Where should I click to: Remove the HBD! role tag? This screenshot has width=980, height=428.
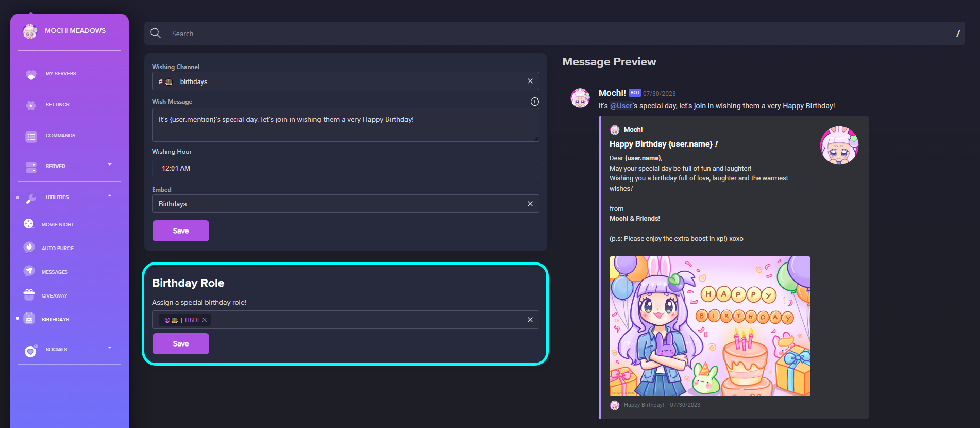[x=205, y=320]
